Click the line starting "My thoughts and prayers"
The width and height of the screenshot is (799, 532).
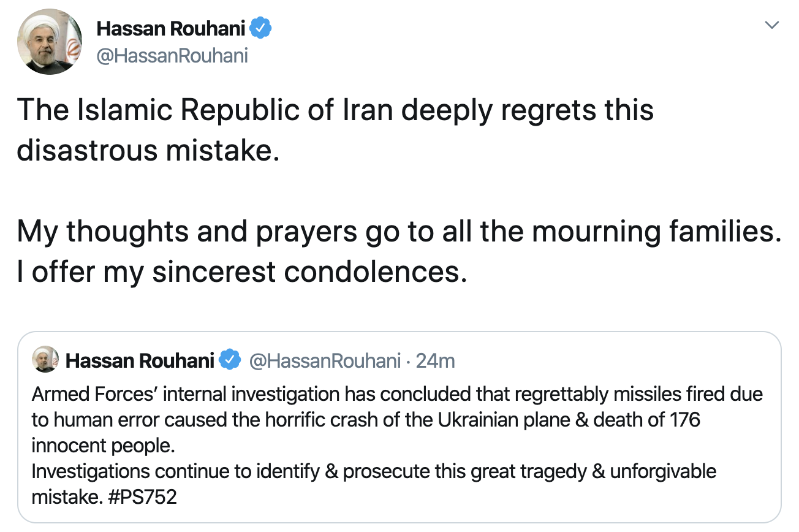398,232
